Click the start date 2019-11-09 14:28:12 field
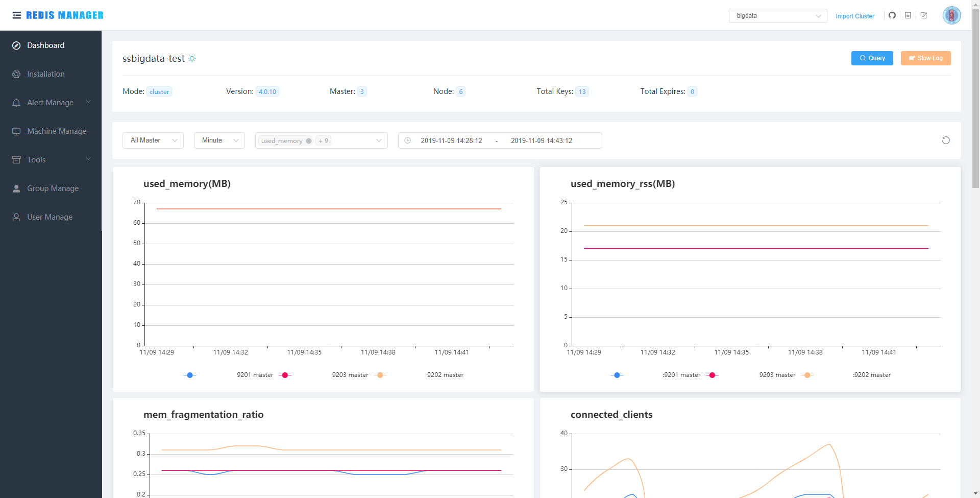 [x=451, y=141]
